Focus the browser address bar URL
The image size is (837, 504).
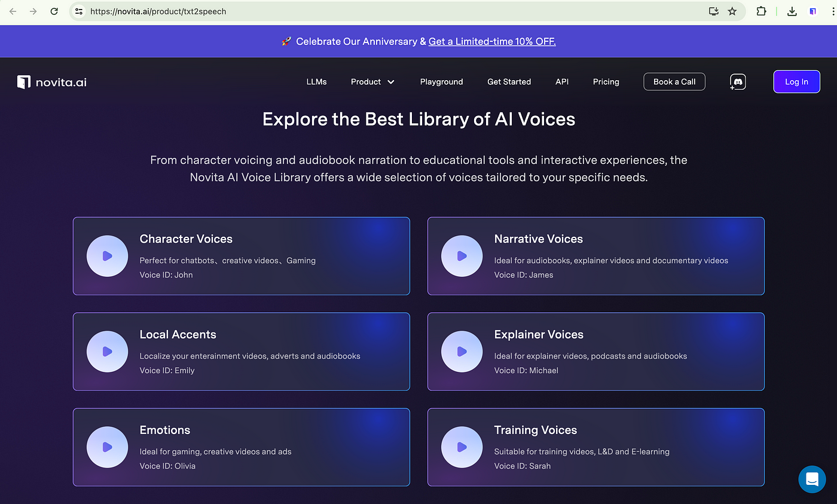158,11
